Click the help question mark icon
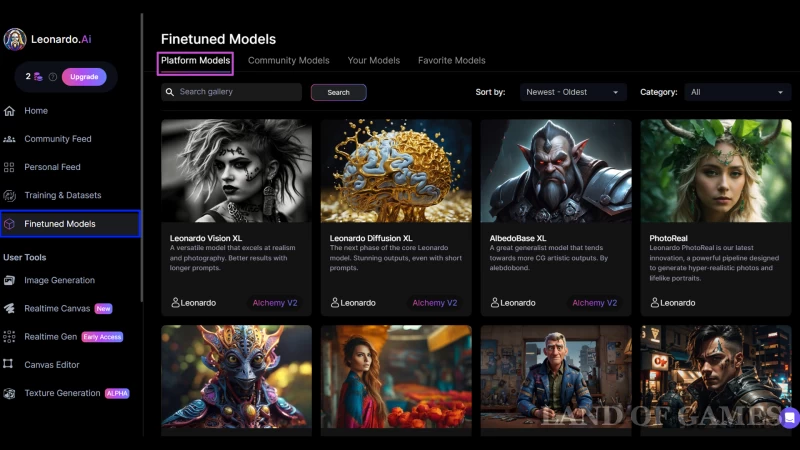Screen dimensions: 800x450 pyautogui.click(x=53, y=77)
